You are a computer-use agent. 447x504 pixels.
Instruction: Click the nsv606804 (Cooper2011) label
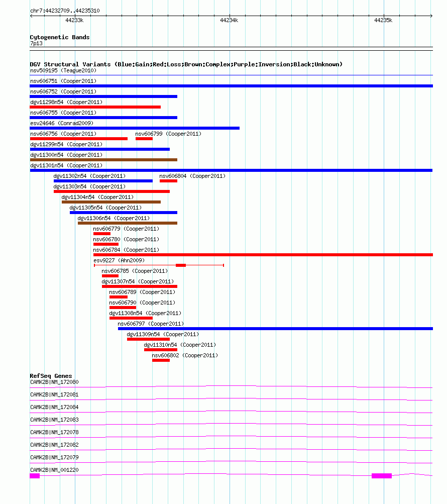point(192,176)
